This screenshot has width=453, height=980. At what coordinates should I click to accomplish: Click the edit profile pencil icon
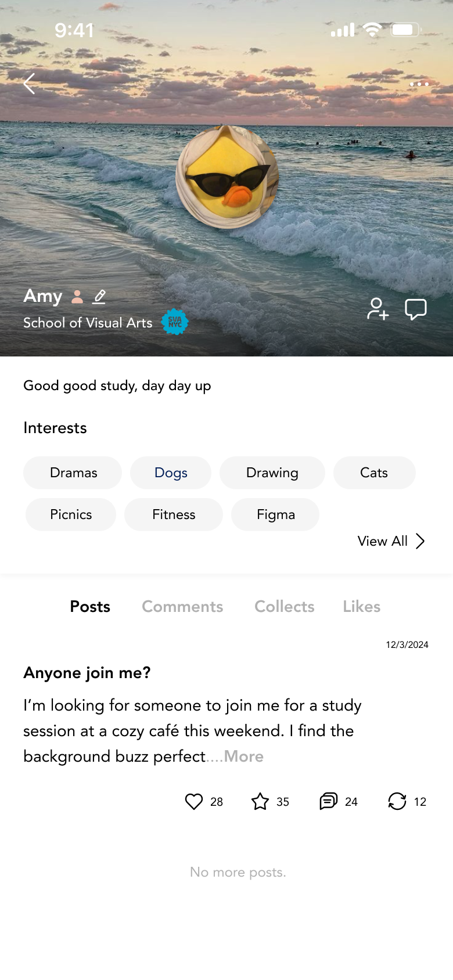[100, 297]
